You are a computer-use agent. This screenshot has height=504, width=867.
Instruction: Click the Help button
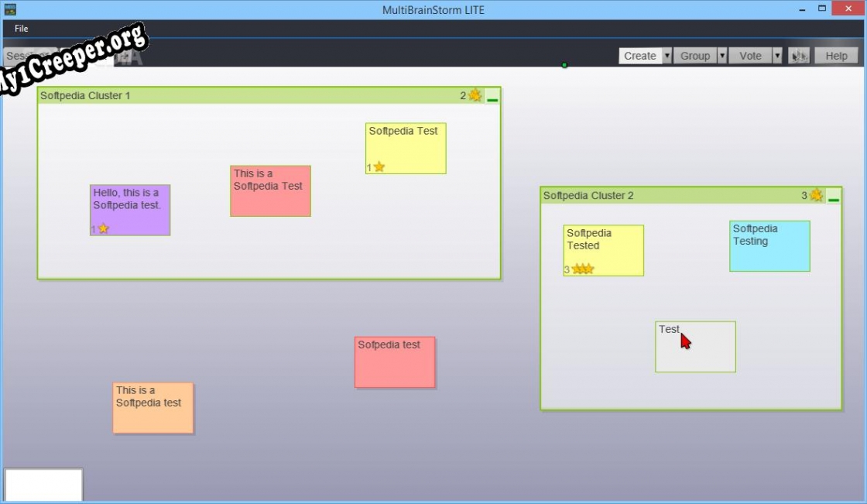coord(836,56)
